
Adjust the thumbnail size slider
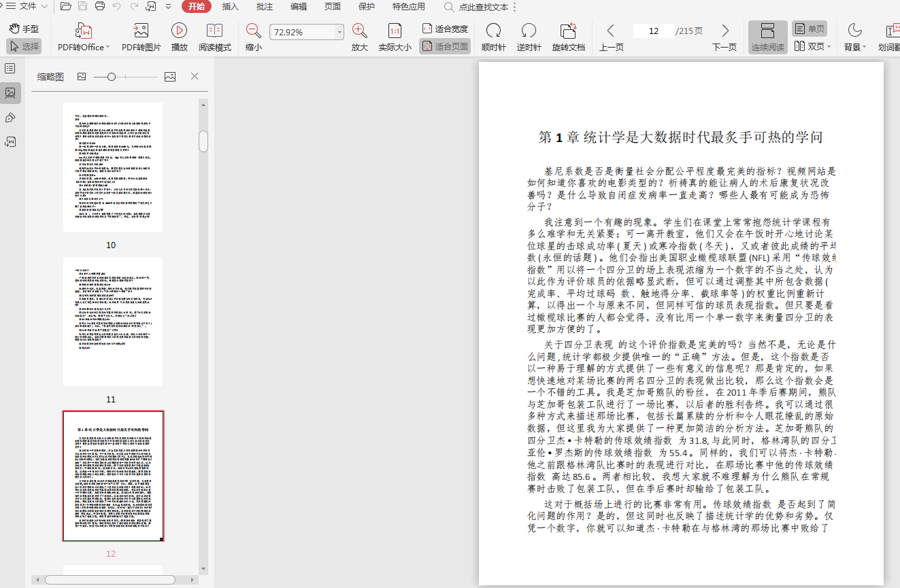tap(112, 77)
